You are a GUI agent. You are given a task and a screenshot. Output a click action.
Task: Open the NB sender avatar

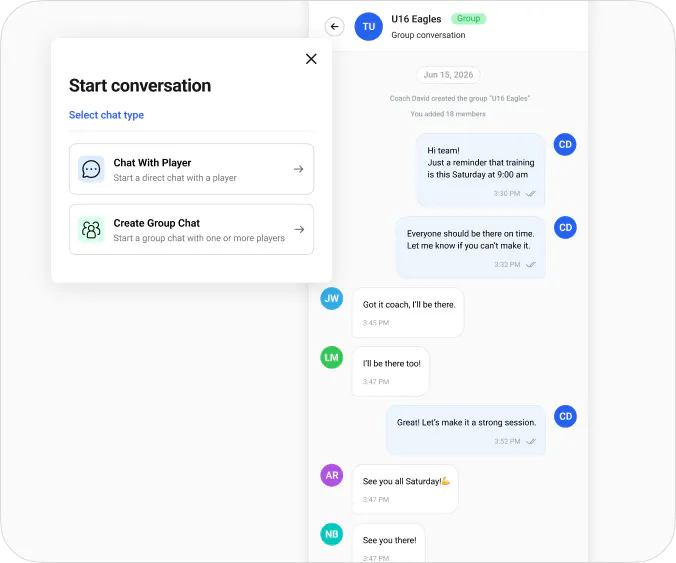pos(332,534)
